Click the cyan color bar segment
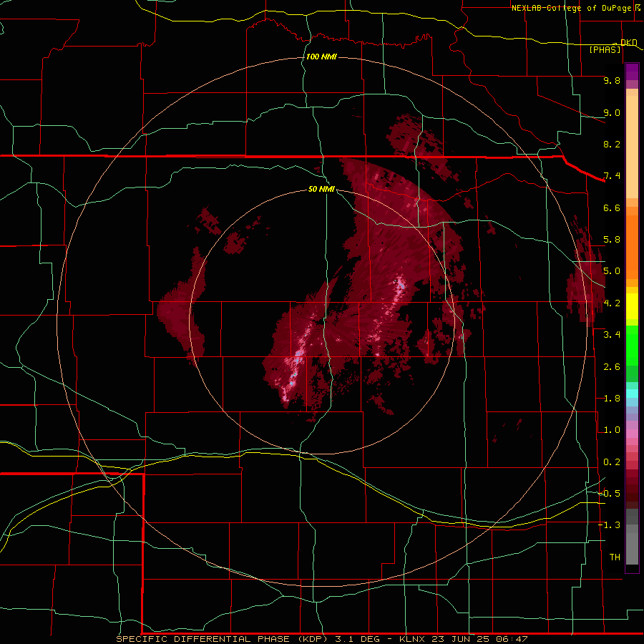The width and height of the screenshot is (644, 644). click(x=632, y=394)
